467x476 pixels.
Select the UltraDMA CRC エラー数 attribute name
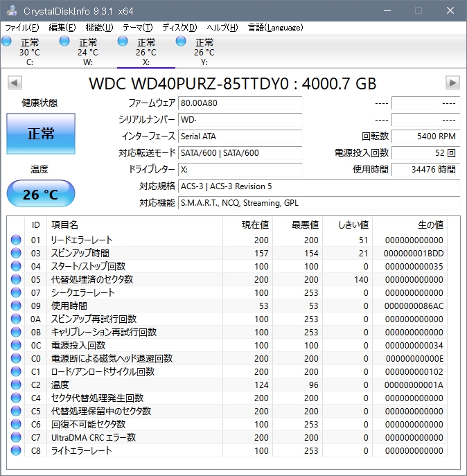point(94,437)
